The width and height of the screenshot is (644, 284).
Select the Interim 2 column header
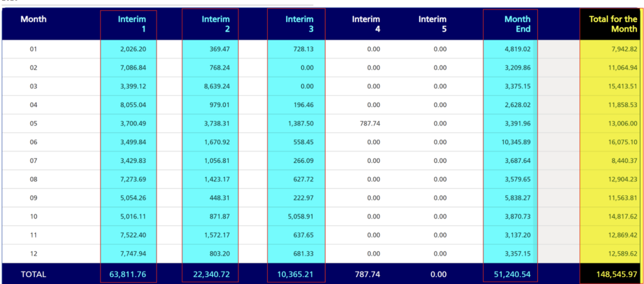pos(216,24)
